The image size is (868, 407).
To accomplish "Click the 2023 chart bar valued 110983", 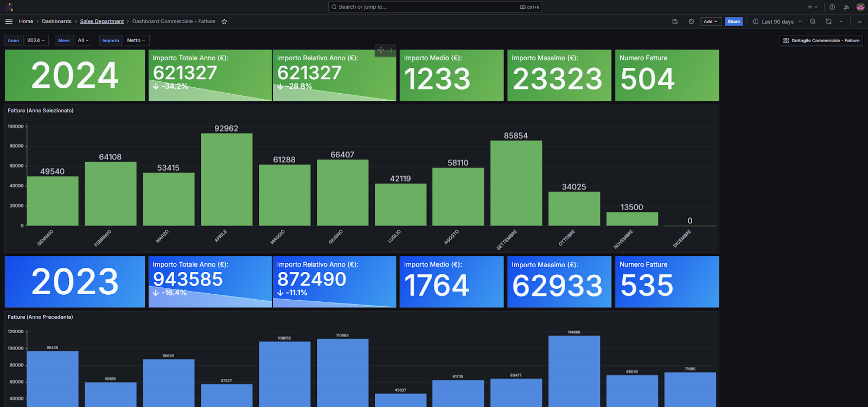I will pyautogui.click(x=342, y=373).
